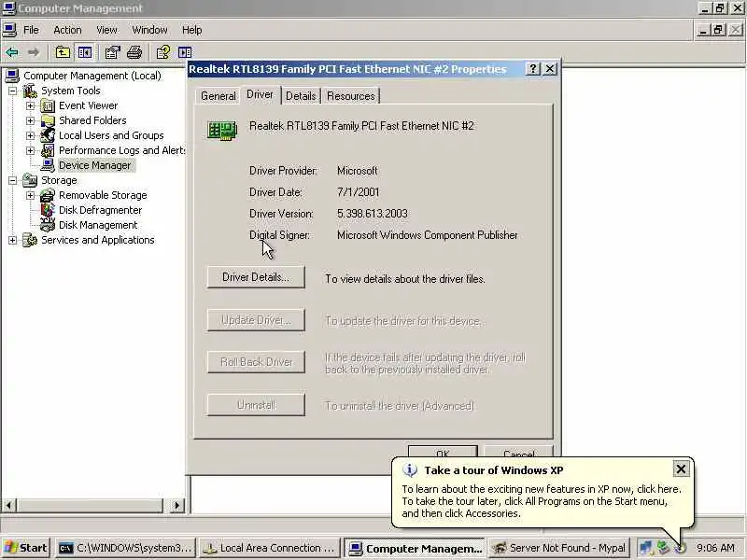Click the balloon tip info icon

point(409,470)
